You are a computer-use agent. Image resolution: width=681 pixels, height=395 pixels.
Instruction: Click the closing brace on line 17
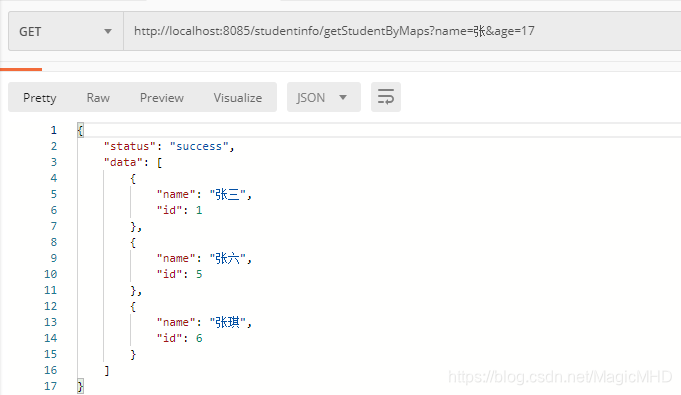[80, 386]
